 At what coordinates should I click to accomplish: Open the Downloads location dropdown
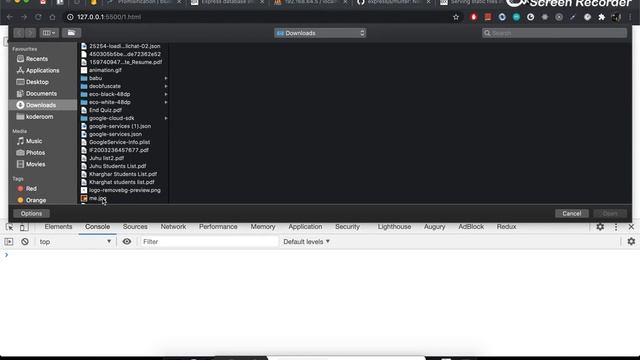320,33
